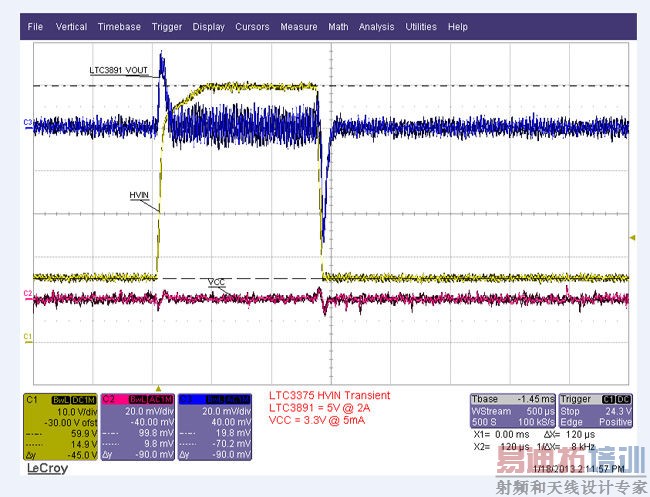
Task: Click the C1 '-30.00 V ofst' offset value
Action: coord(70,423)
